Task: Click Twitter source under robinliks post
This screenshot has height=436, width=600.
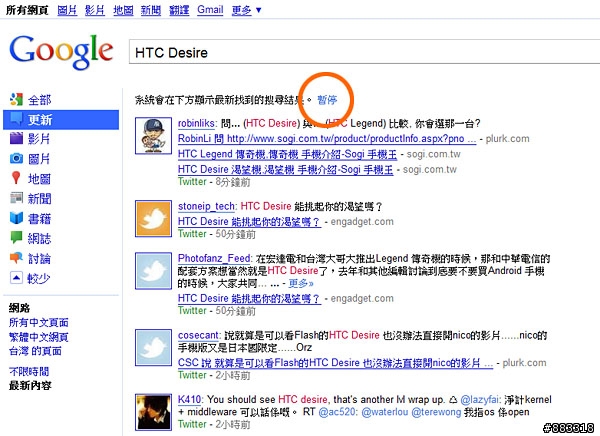Action: [x=192, y=181]
